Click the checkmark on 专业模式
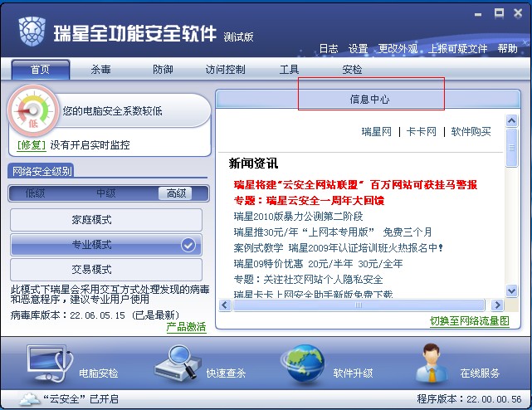Viewport: 532px width, 410px height. pyautogui.click(x=188, y=245)
